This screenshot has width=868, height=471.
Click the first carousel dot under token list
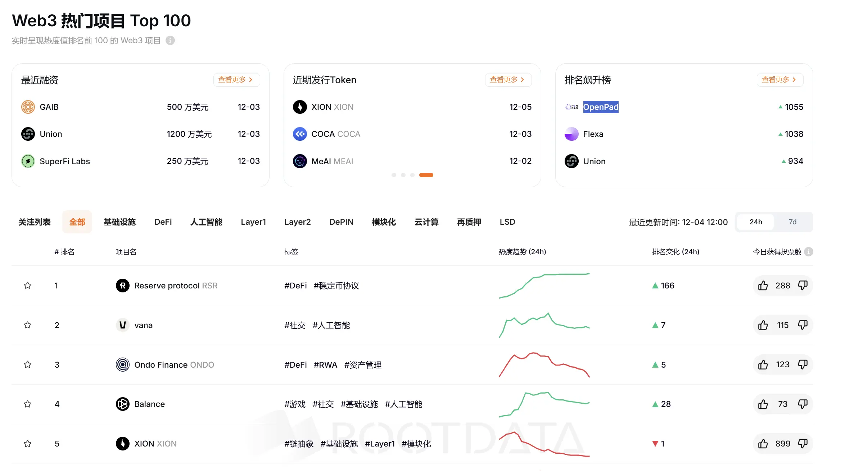click(393, 175)
